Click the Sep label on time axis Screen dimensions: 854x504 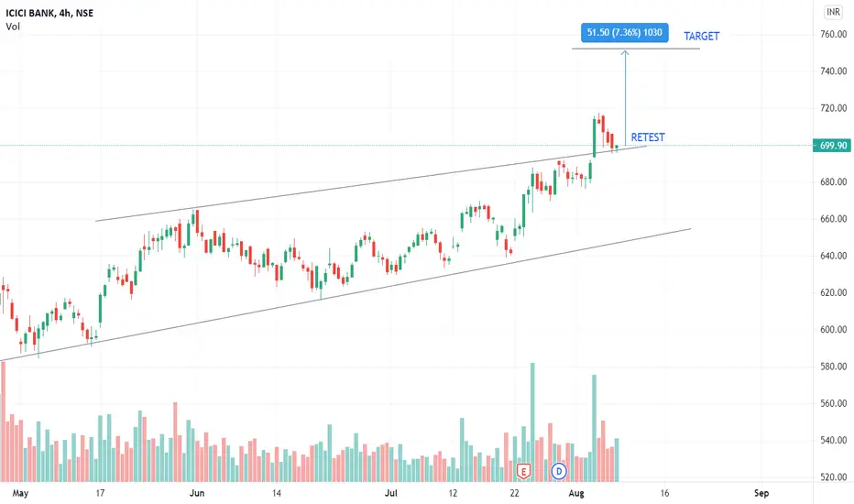coord(761,493)
